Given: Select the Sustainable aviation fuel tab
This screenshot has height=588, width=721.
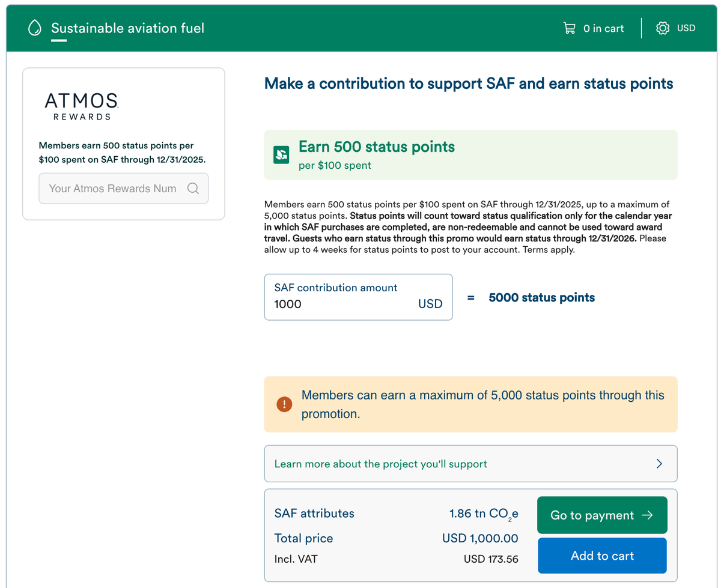Looking at the screenshot, I should (x=127, y=28).
